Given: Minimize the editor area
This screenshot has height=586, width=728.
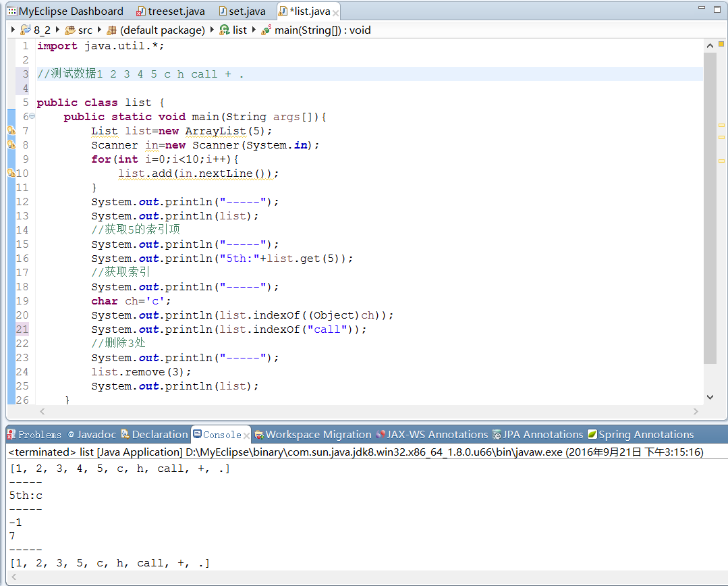Looking at the screenshot, I should (x=702, y=8).
